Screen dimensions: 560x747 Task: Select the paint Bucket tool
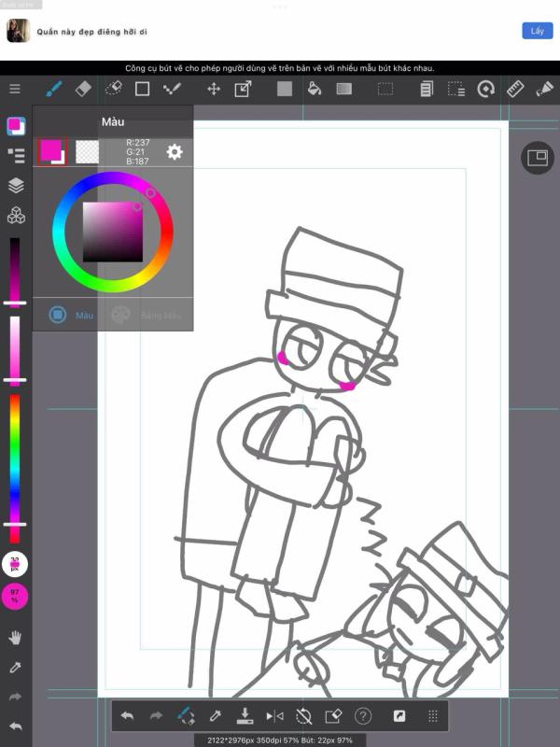pyautogui.click(x=315, y=89)
